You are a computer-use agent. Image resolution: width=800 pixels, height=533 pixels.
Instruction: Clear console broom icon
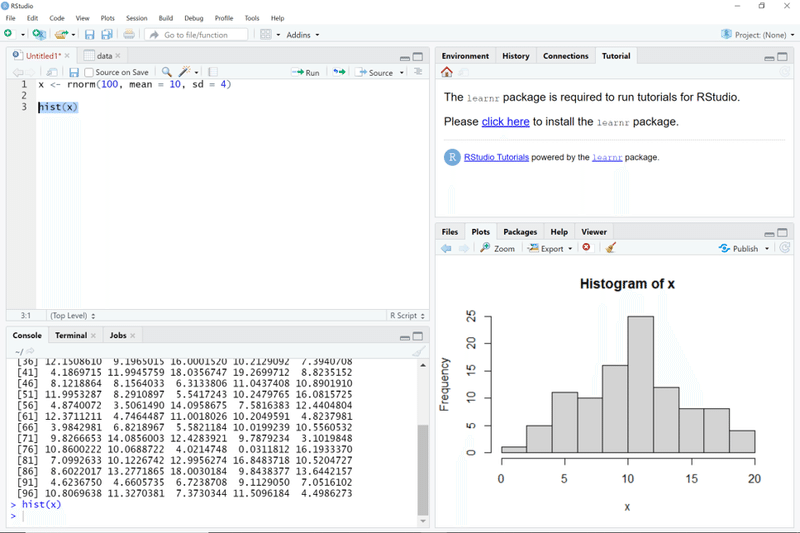(x=418, y=351)
